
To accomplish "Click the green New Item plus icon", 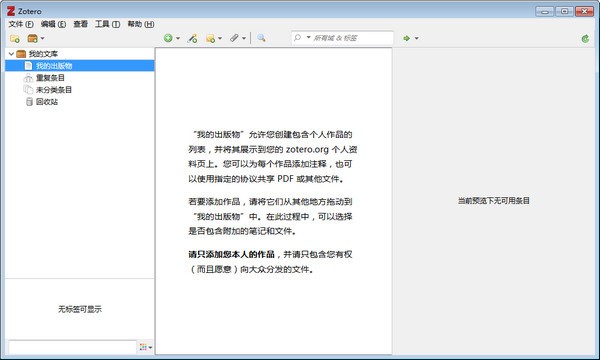I will point(168,38).
